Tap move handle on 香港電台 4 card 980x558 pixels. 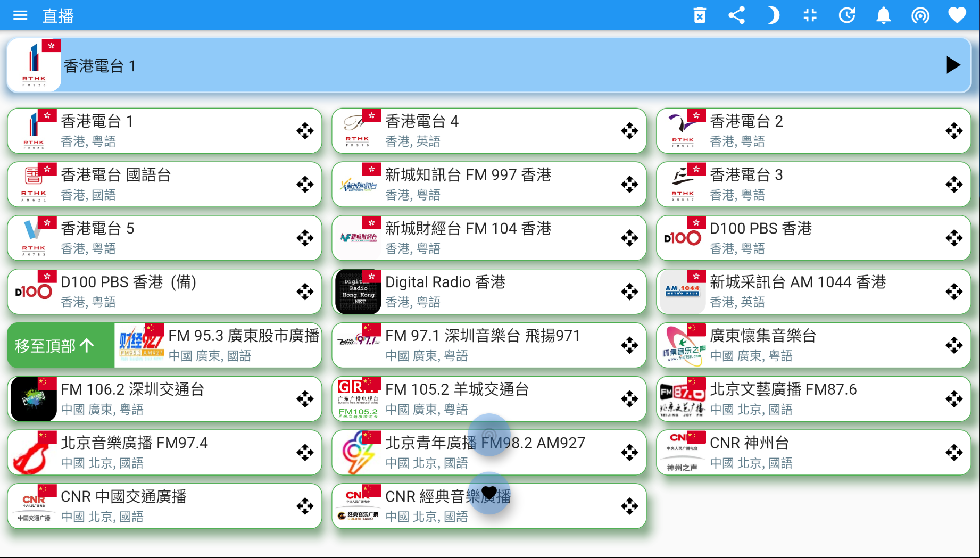click(629, 131)
